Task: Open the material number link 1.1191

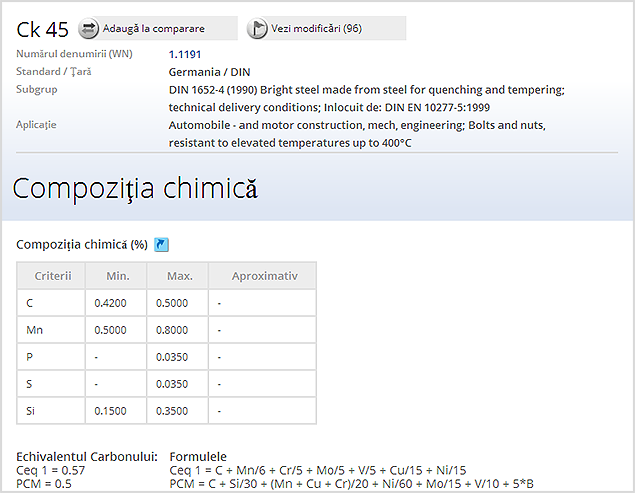Action: pyautogui.click(x=185, y=54)
